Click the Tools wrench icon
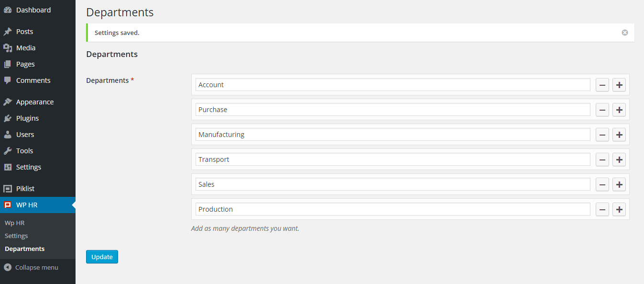The width and height of the screenshot is (644, 284). tap(8, 151)
